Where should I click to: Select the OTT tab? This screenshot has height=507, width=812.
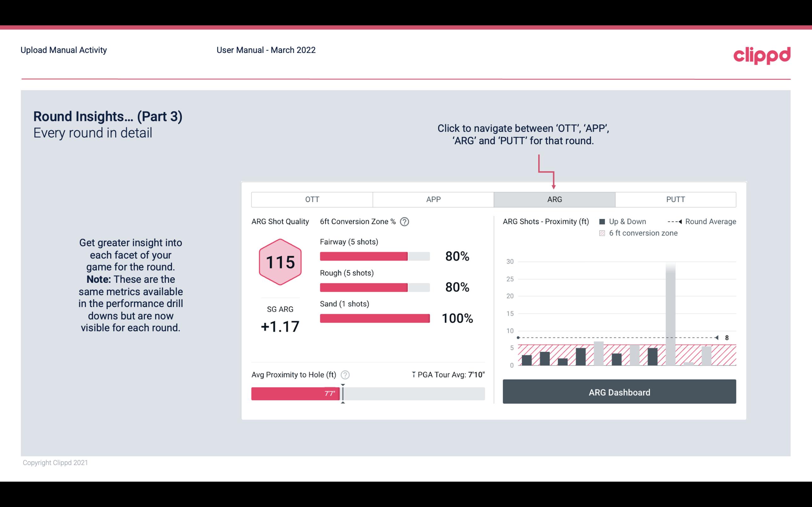(313, 199)
